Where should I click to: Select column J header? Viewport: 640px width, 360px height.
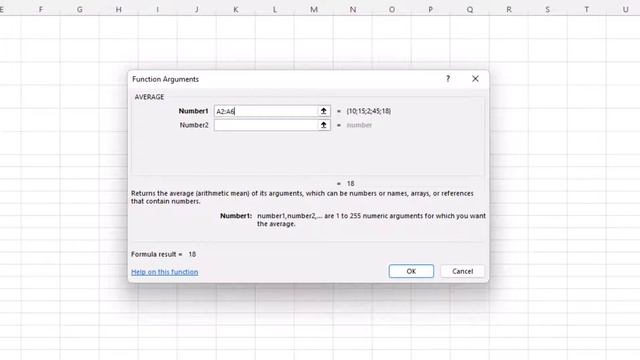(197, 9)
